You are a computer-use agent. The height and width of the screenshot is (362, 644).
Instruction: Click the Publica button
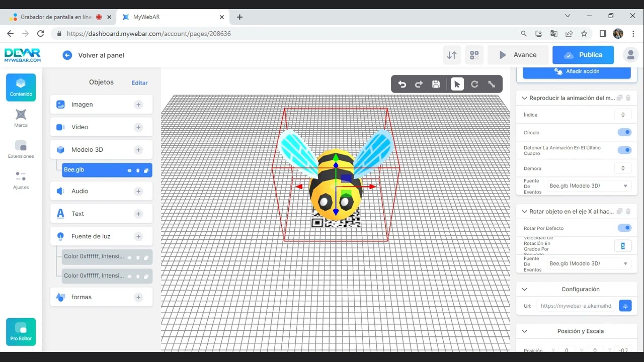point(583,55)
